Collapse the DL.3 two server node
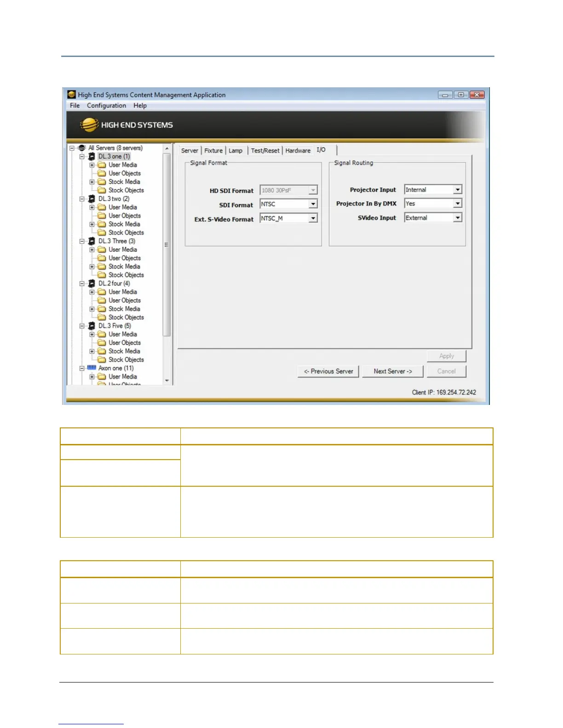The width and height of the screenshot is (563, 728). [x=82, y=199]
